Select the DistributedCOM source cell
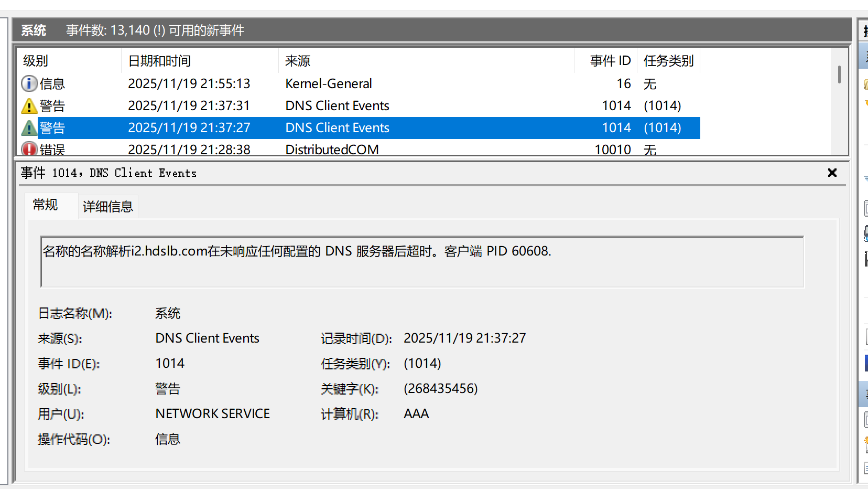This screenshot has width=868, height=489. pos(332,150)
